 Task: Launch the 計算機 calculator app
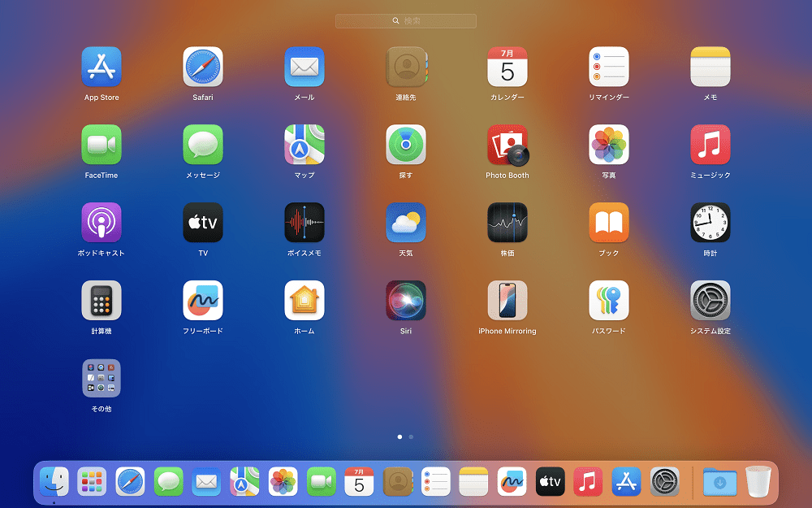coord(101,301)
